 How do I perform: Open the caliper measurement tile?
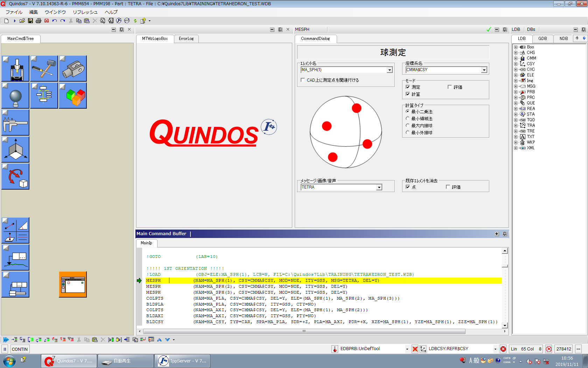coord(15,122)
